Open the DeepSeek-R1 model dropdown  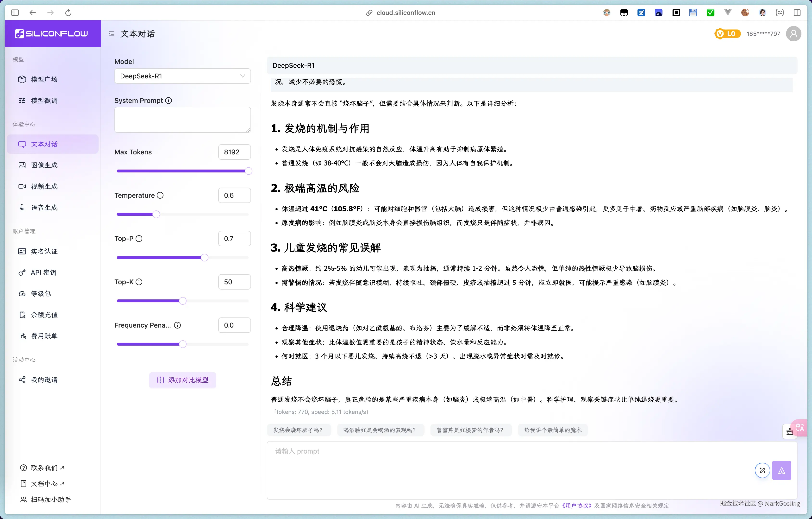182,76
